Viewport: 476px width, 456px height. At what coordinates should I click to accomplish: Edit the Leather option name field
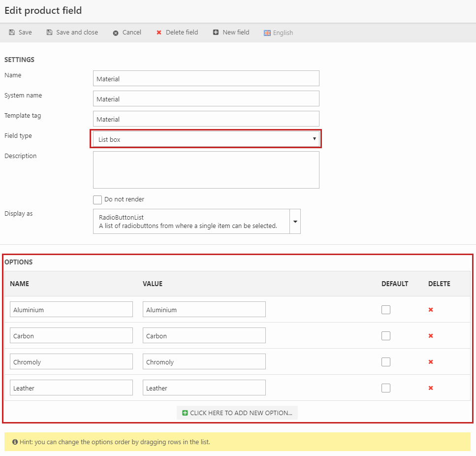pyautogui.click(x=71, y=388)
